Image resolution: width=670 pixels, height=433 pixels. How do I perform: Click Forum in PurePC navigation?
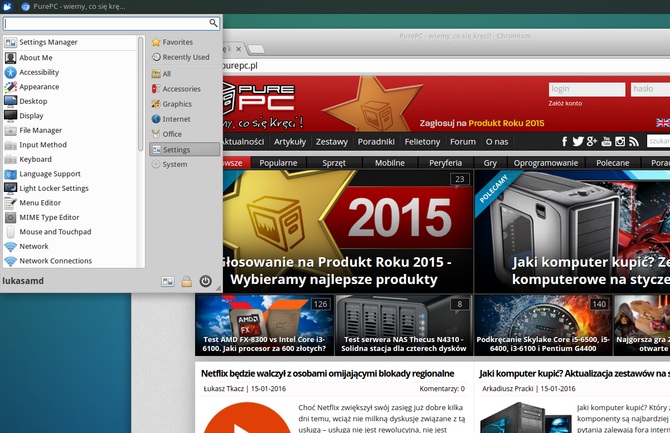click(x=463, y=142)
